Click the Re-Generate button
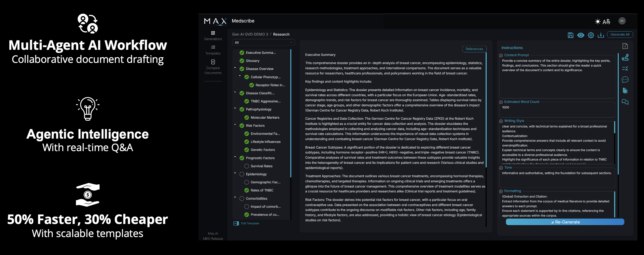The image size is (644, 255). (x=565, y=222)
